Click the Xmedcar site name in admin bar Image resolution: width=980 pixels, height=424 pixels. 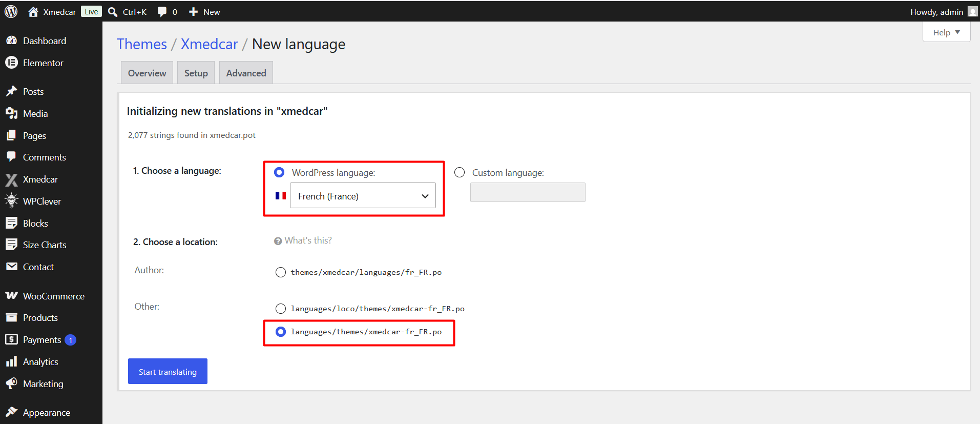coord(59,12)
